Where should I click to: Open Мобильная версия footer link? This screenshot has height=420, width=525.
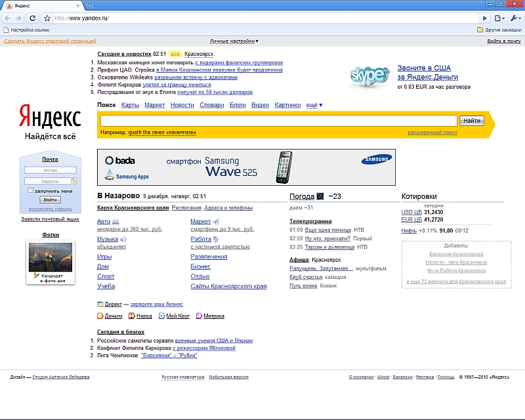tap(228, 377)
